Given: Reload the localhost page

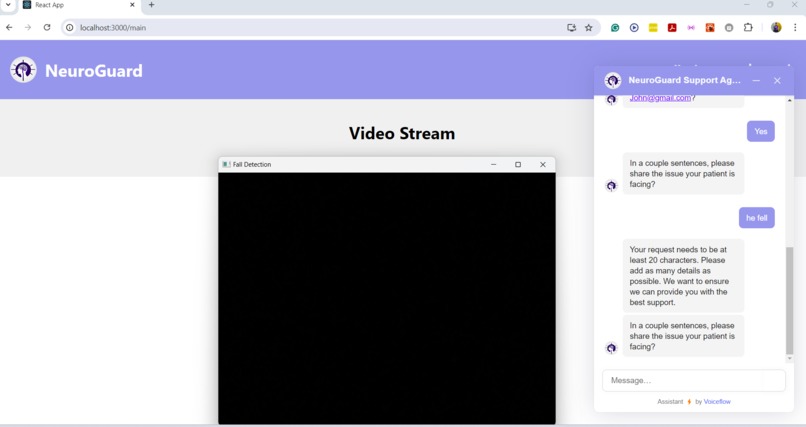Looking at the screenshot, I should click(47, 28).
